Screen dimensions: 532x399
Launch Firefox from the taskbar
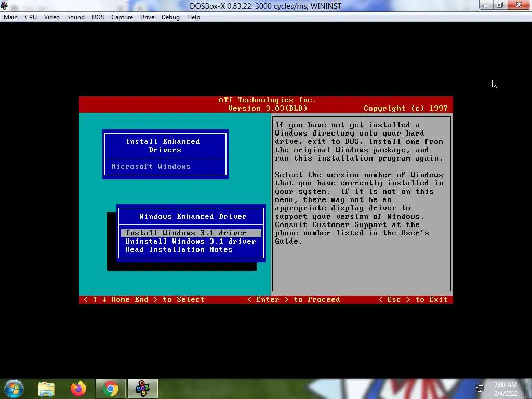click(x=78, y=389)
